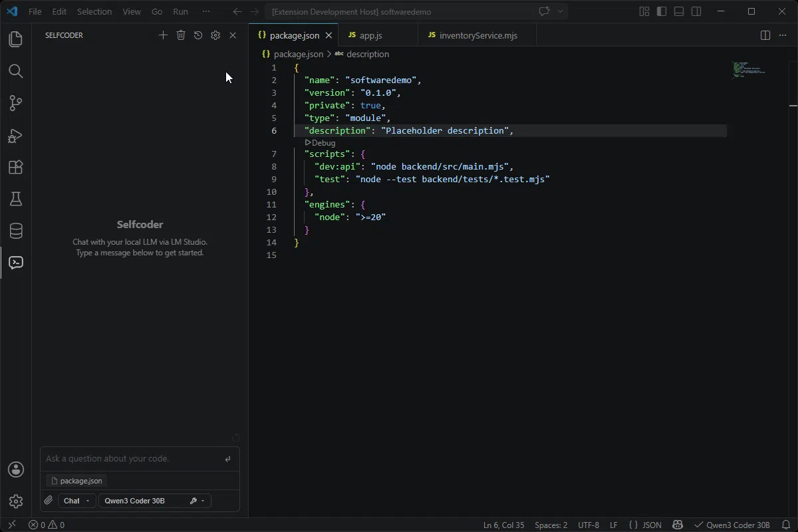Open the remote window status bar icon

point(11,525)
